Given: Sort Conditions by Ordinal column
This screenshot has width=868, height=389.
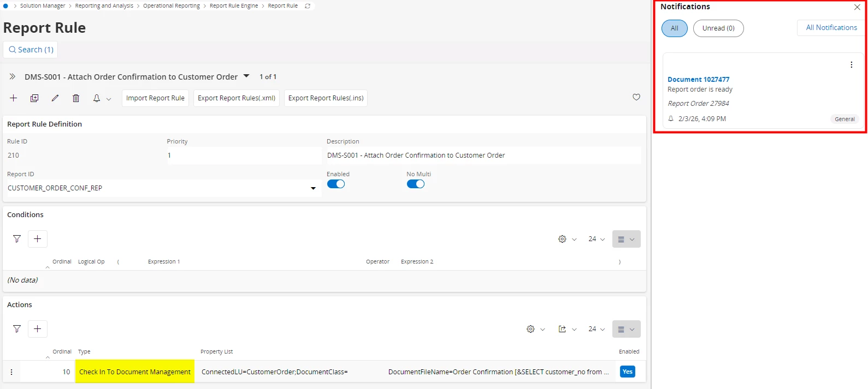Looking at the screenshot, I should pyautogui.click(x=62, y=262).
